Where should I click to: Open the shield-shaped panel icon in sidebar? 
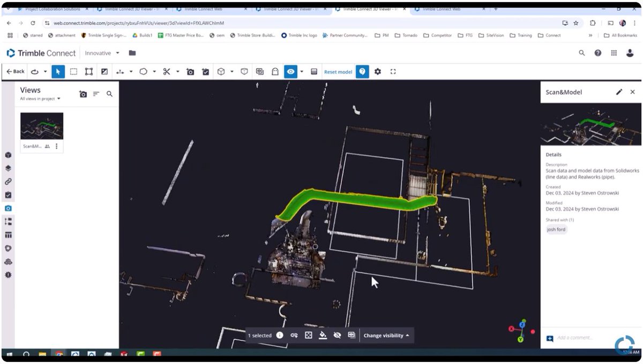coord(8,248)
